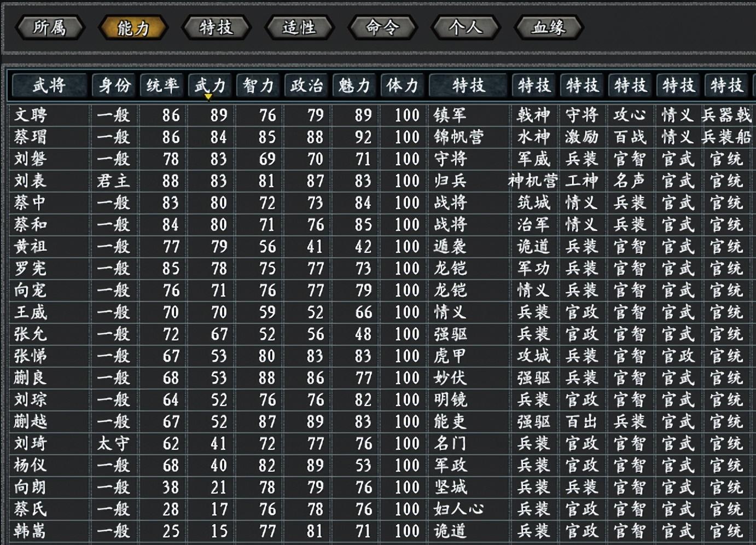This screenshot has height=545, width=756.
Task: Sort officers by 体力 column
Action: [403, 85]
